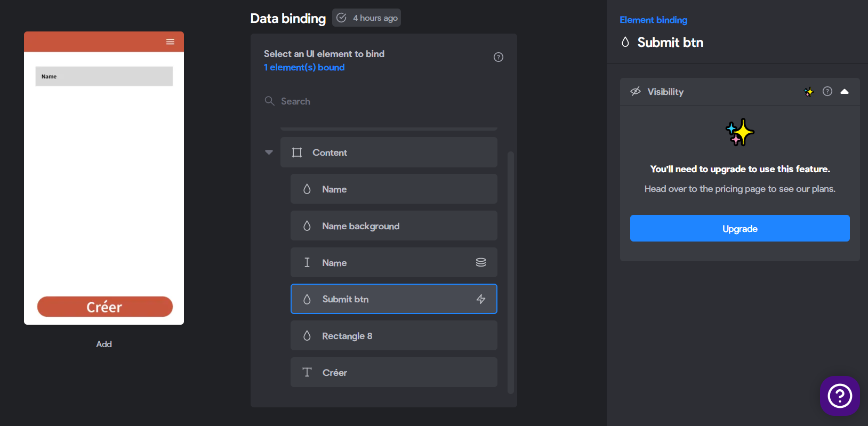This screenshot has width=868, height=426.
Task: Focus the Search input field
Action: 383,101
